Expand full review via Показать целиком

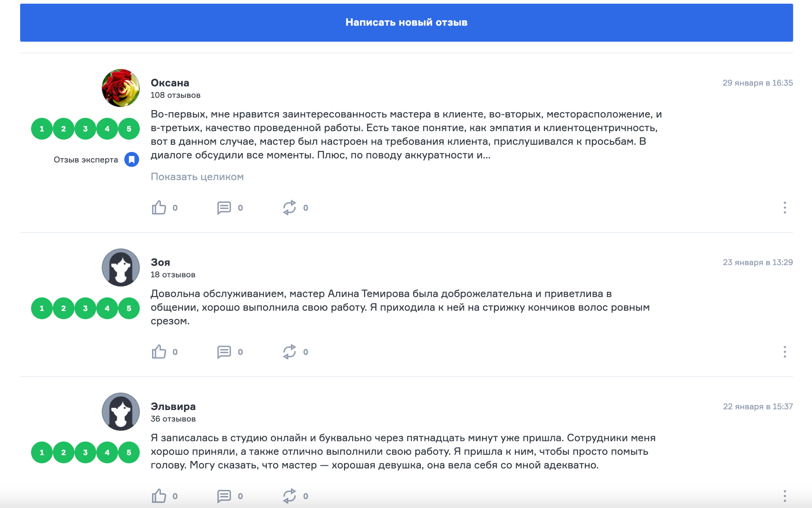tap(197, 177)
